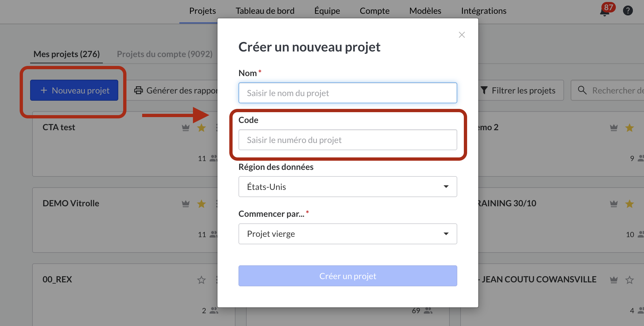Open the Commencer par dropdown
Image resolution: width=644 pixels, height=326 pixels.
tap(348, 234)
